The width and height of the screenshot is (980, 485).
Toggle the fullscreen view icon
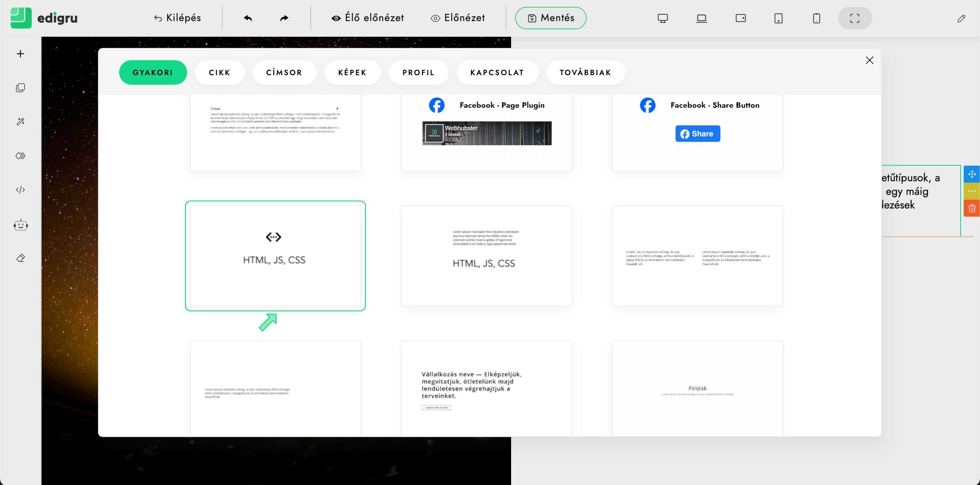point(854,18)
